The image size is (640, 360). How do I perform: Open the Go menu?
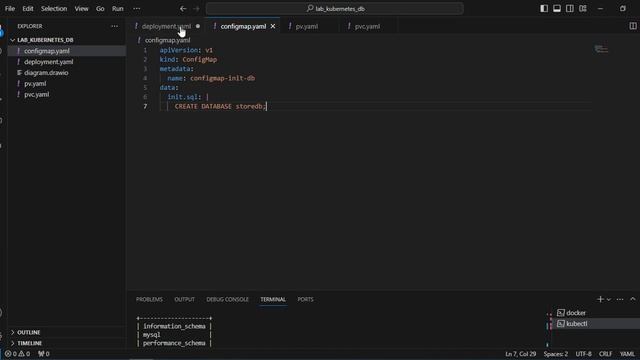pyautogui.click(x=100, y=9)
